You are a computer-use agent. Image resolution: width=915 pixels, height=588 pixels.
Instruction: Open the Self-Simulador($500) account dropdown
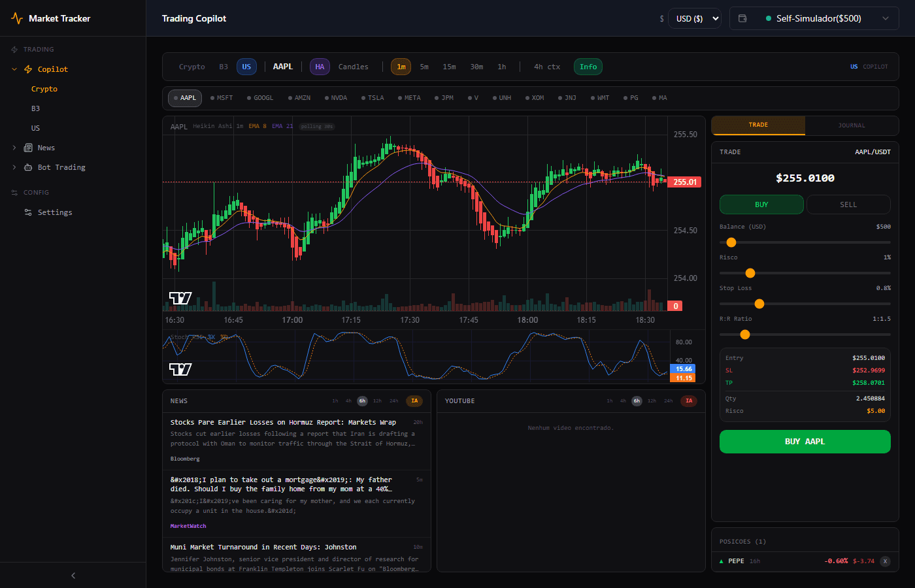[x=827, y=18]
